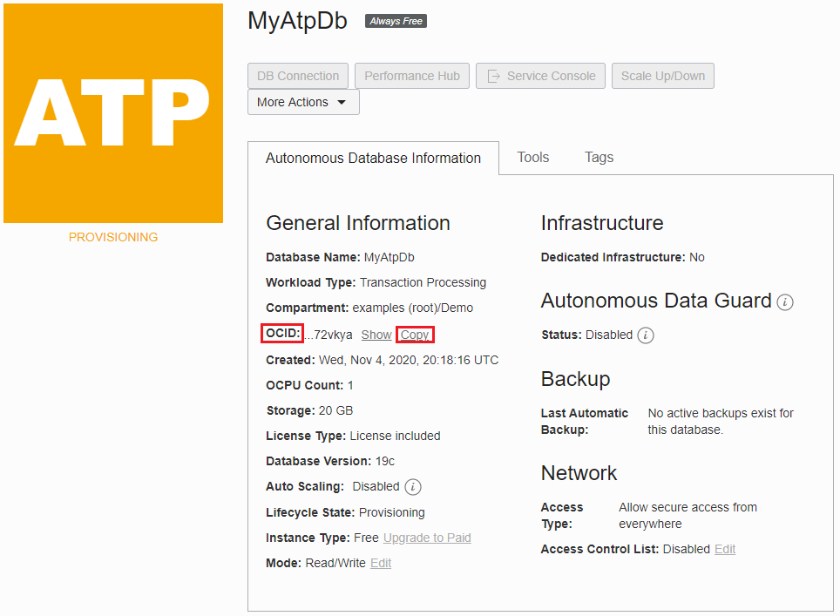Click the Infrastructure heading

pyautogui.click(x=602, y=223)
